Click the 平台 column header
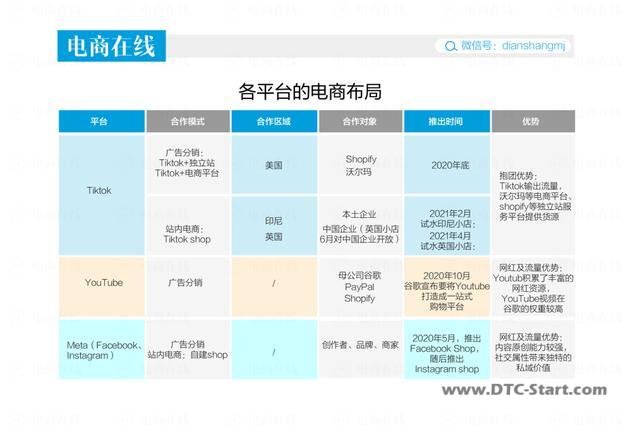 tap(102, 121)
